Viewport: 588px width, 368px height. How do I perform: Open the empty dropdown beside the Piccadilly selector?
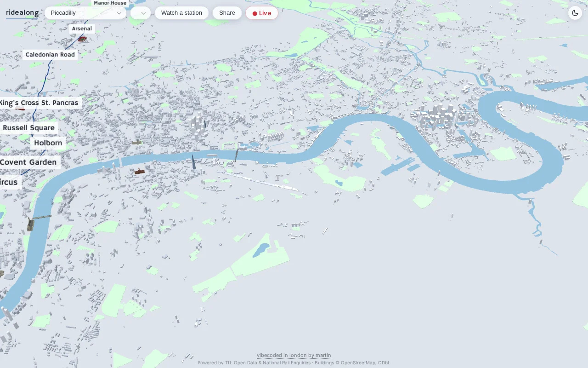point(141,13)
